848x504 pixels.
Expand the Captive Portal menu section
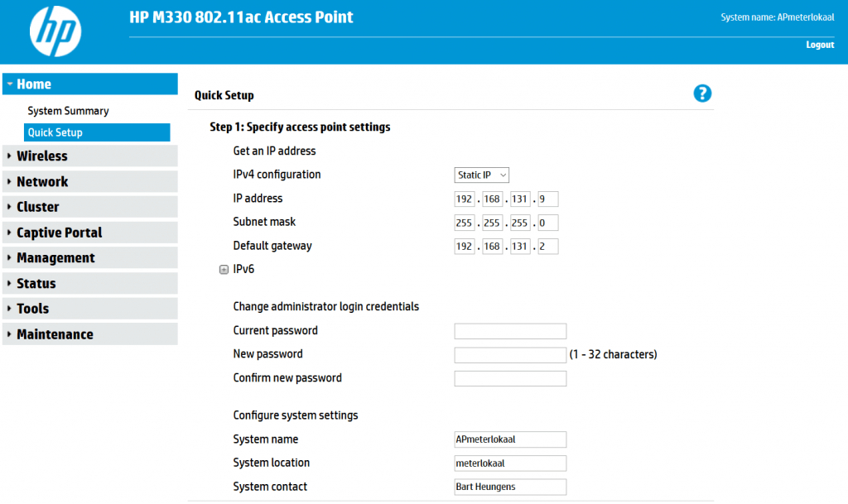point(89,233)
